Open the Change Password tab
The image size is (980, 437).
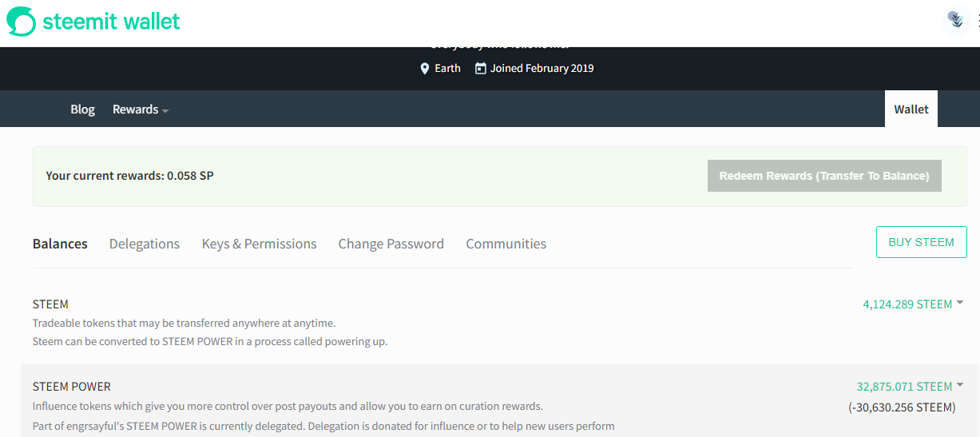coord(391,244)
